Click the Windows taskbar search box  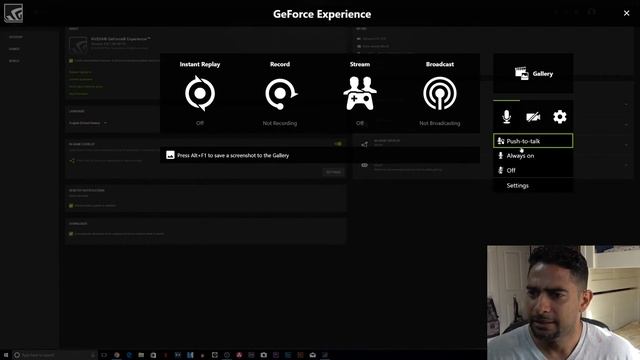[54, 355]
